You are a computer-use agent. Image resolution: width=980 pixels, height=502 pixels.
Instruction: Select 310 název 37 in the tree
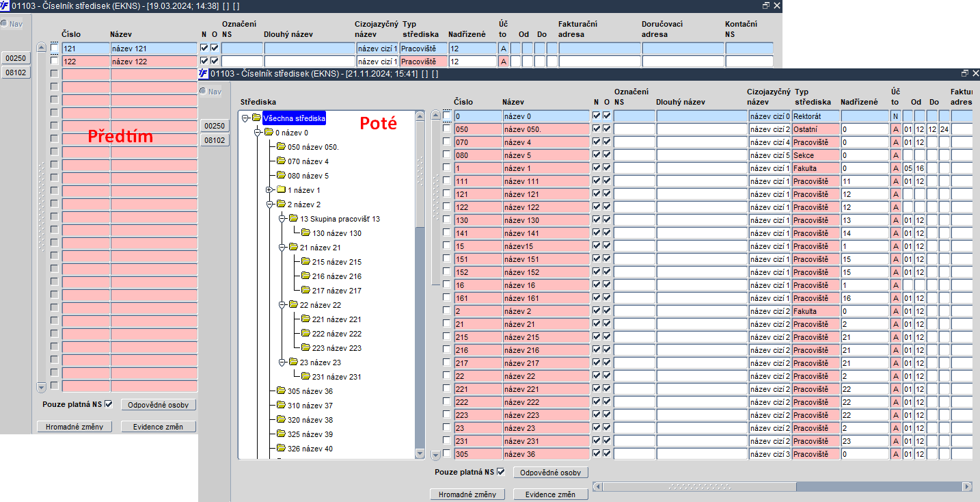coord(310,406)
